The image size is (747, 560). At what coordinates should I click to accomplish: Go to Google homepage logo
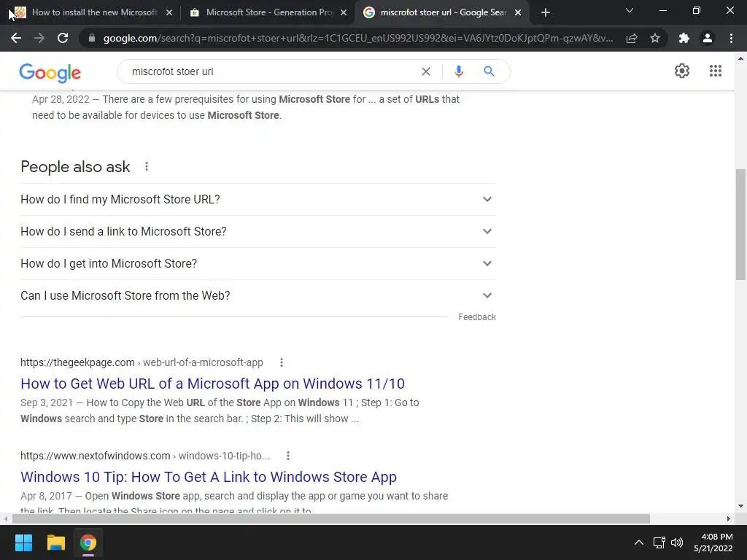(x=50, y=73)
